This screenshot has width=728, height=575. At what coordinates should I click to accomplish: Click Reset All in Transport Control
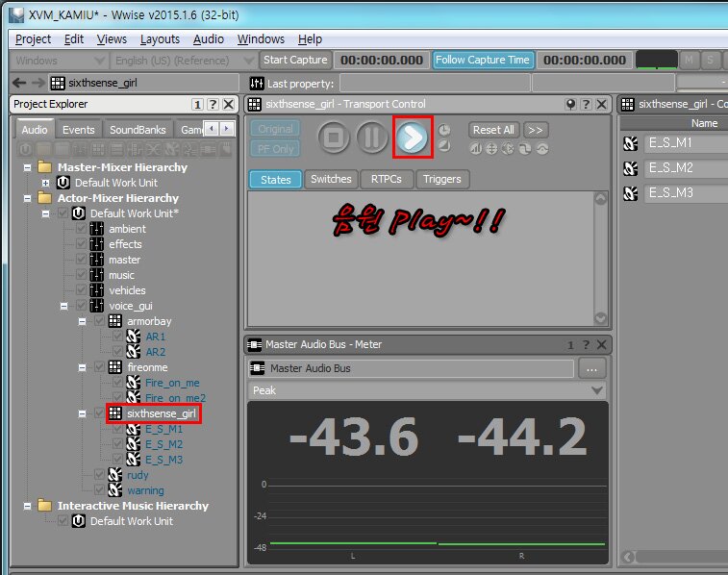click(x=493, y=130)
